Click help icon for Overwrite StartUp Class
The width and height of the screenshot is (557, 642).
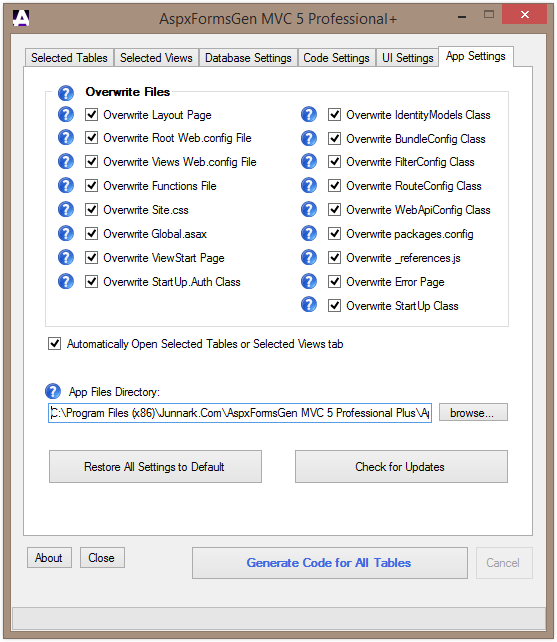309,305
